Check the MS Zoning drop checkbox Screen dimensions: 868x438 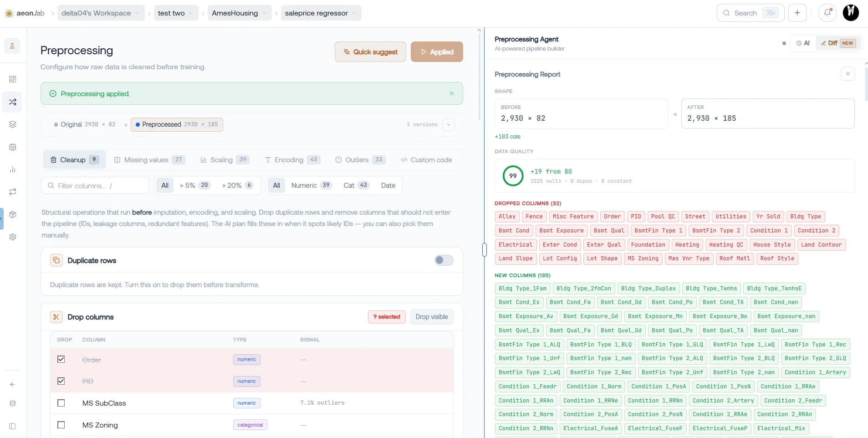coord(61,425)
